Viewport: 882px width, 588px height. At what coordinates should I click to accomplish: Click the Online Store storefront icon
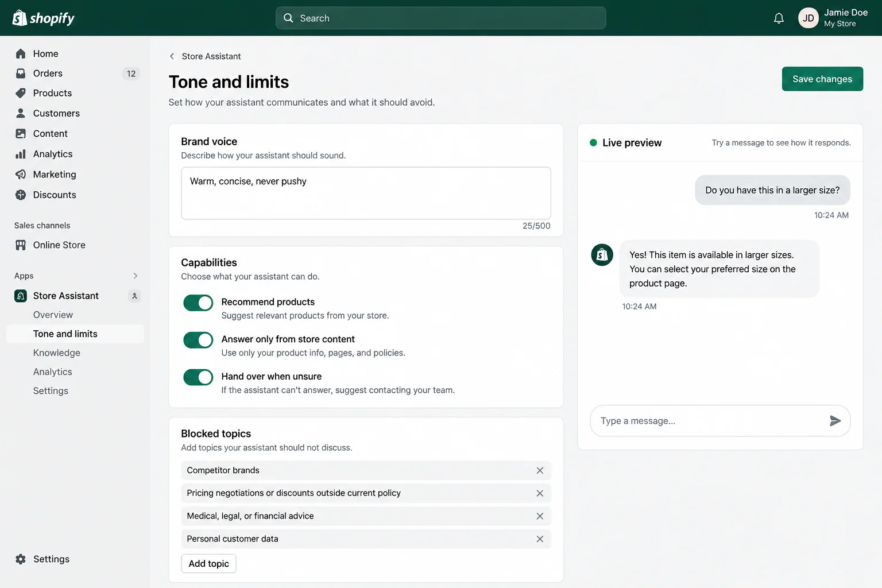click(21, 245)
